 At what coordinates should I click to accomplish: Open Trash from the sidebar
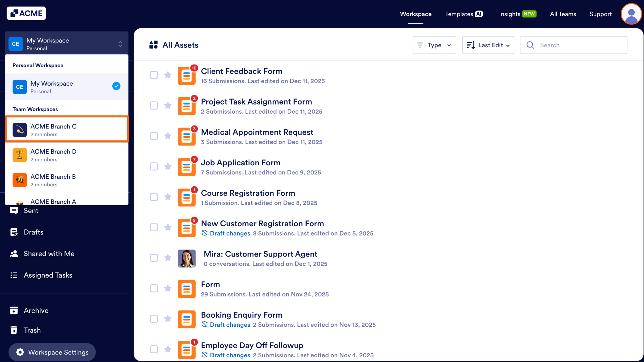tap(32, 330)
